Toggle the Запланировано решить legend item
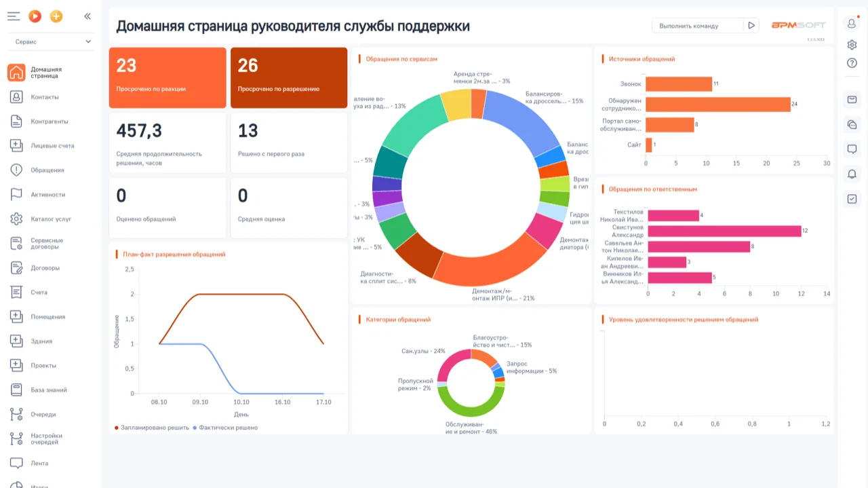The width and height of the screenshot is (868, 488). pyautogui.click(x=152, y=428)
